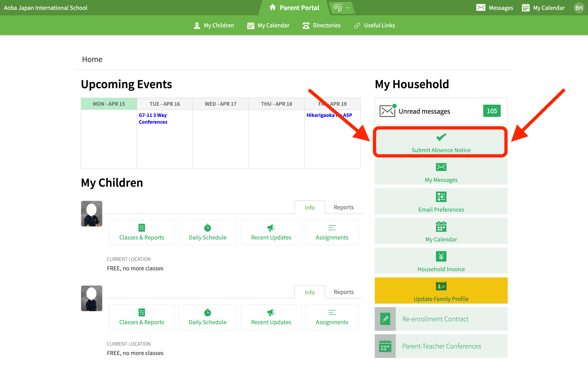
Task: Open the yellow Update Family Profile tile
Action: pyautogui.click(x=441, y=290)
